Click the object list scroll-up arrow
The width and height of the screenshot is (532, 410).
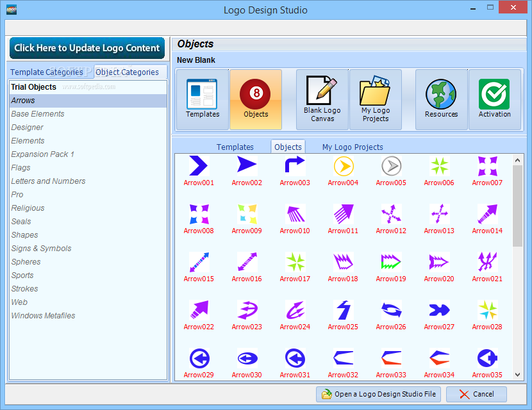517,160
